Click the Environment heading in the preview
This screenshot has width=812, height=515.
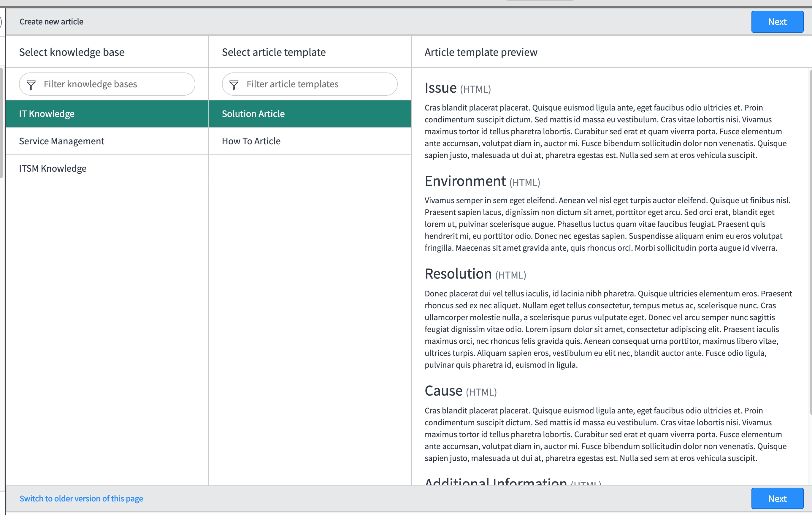465,181
